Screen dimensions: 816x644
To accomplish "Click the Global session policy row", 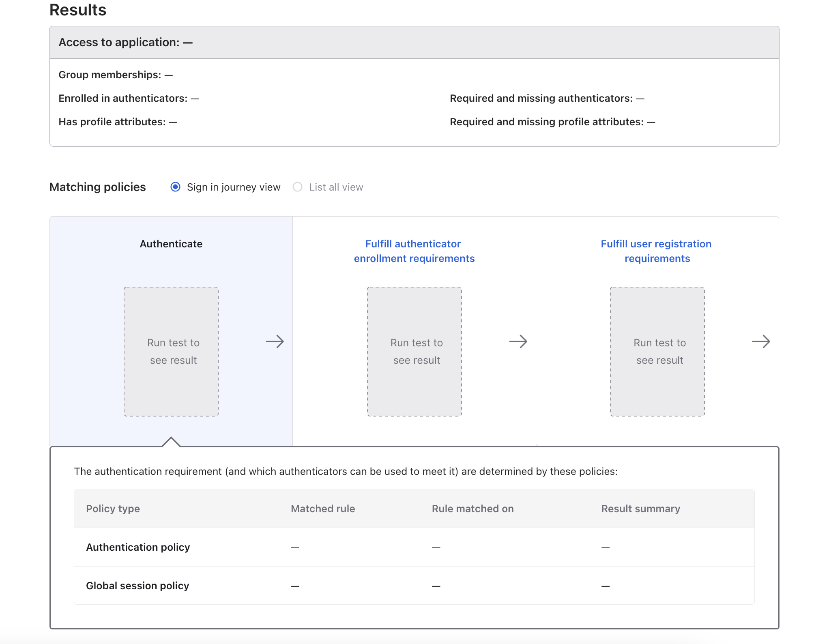I will click(137, 586).
